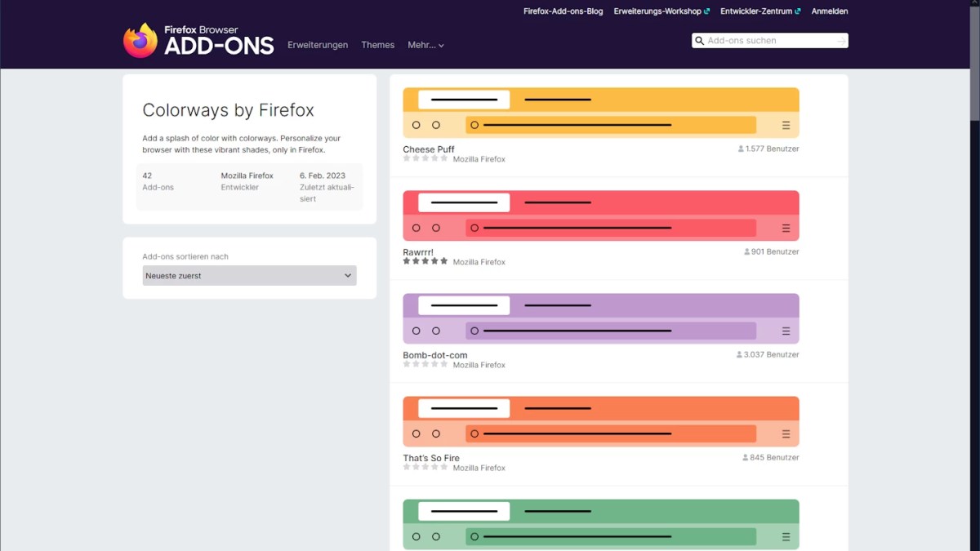Click the star rating under Bomb-dot-com
The height and width of the screenshot is (551, 980).
click(425, 364)
